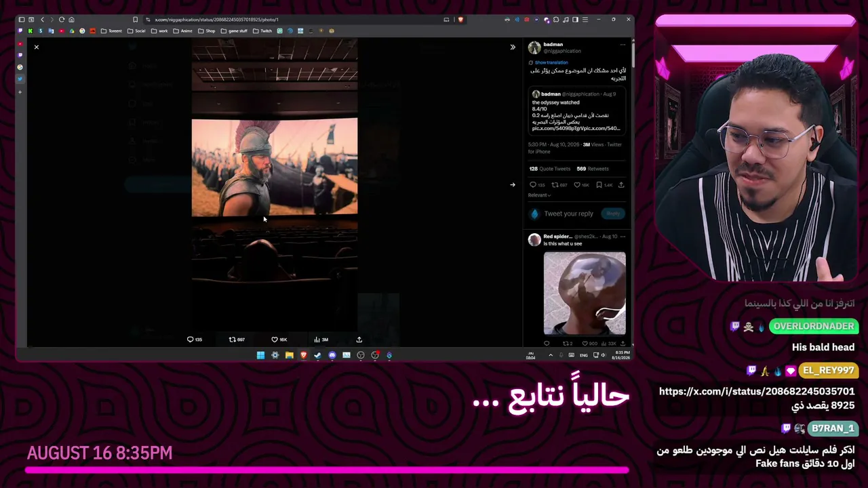The width and height of the screenshot is (868, 488).
Task: Open more options on Red spider's reply
Action: (623, 237)
